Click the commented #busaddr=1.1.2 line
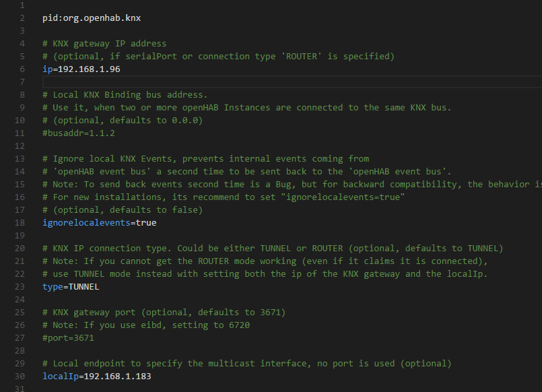The image size is (542, 392). click(x=79, y=133)
